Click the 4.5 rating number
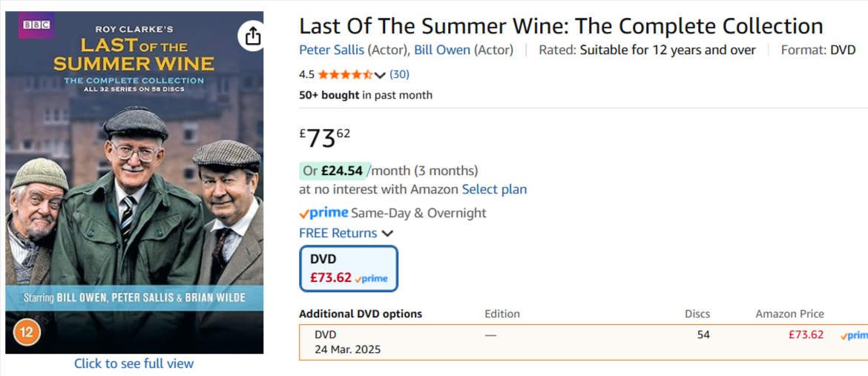Viewport: 868px width, 376px height. (306, 74)
